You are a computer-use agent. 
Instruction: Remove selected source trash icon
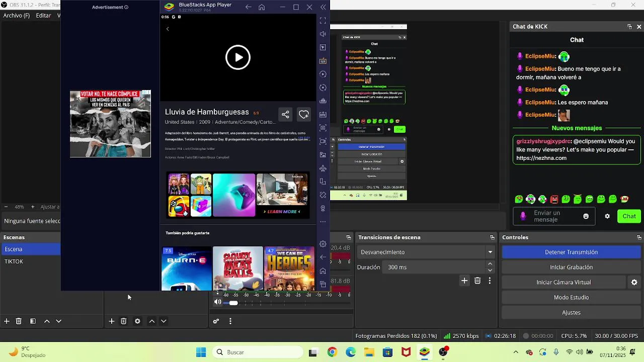pyautogui.click(x=124, y=321)
